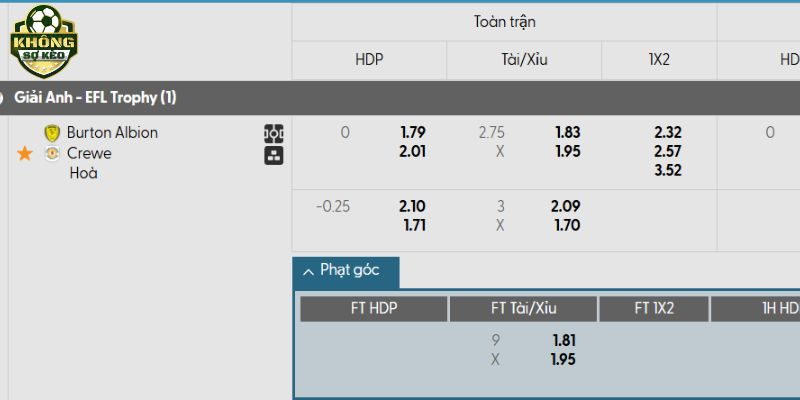
Task: Click the Crewe team crest
Action: 52,153
